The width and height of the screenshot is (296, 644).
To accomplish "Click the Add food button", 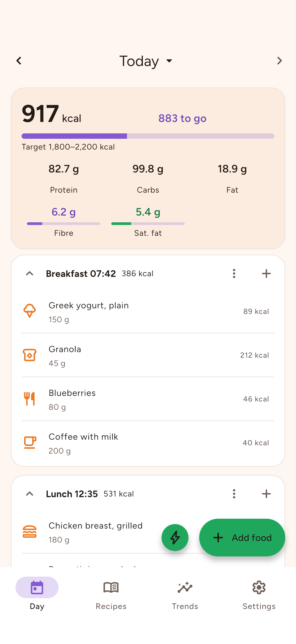I will pyautogui.click(x=242, y=538).
